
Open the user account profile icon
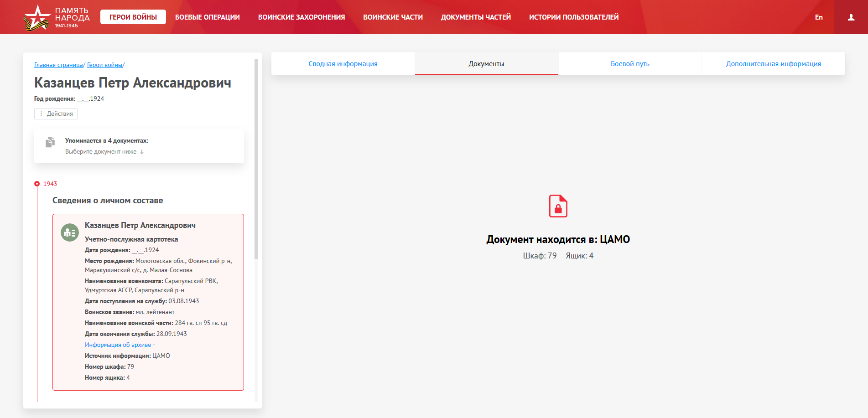851,17
